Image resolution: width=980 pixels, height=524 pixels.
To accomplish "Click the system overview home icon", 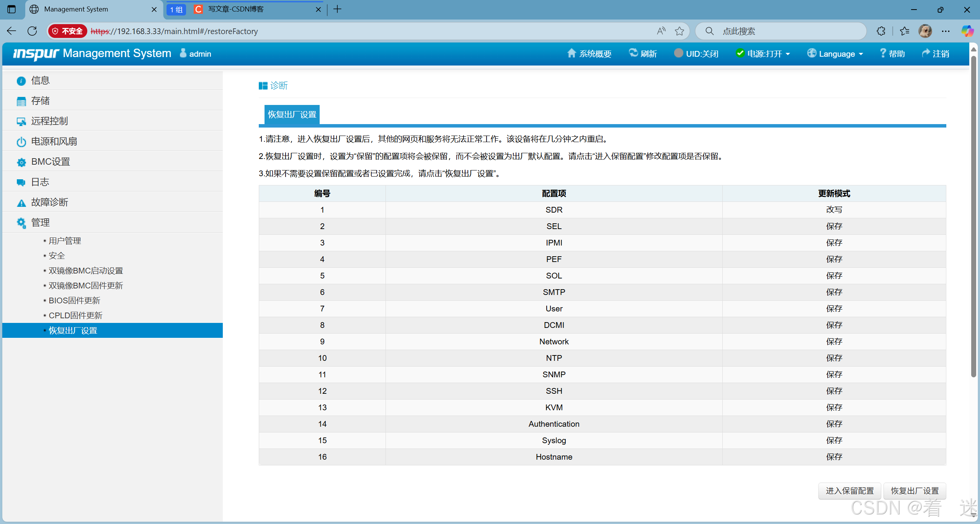I will pos(571,53).
